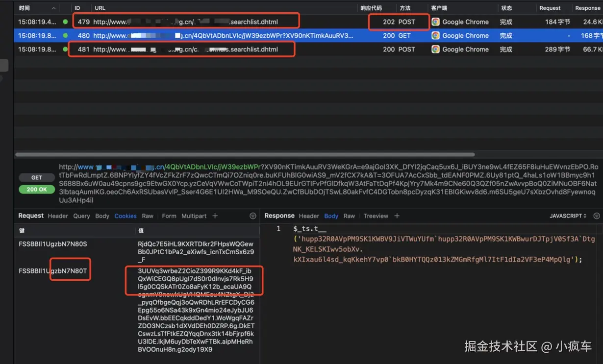603x364 pixels.
Task: Click the Response panel filter icon
Action: tap(597, 216)
